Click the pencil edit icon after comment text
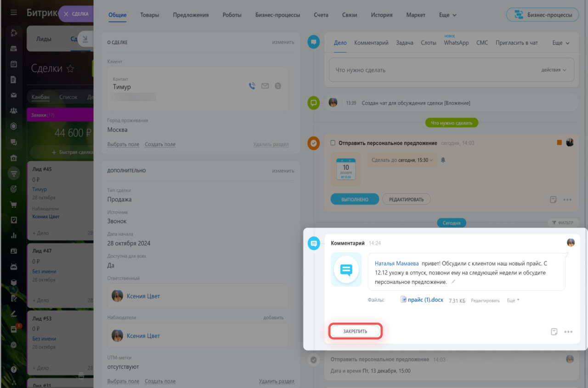588x388 pixels. 453,281
